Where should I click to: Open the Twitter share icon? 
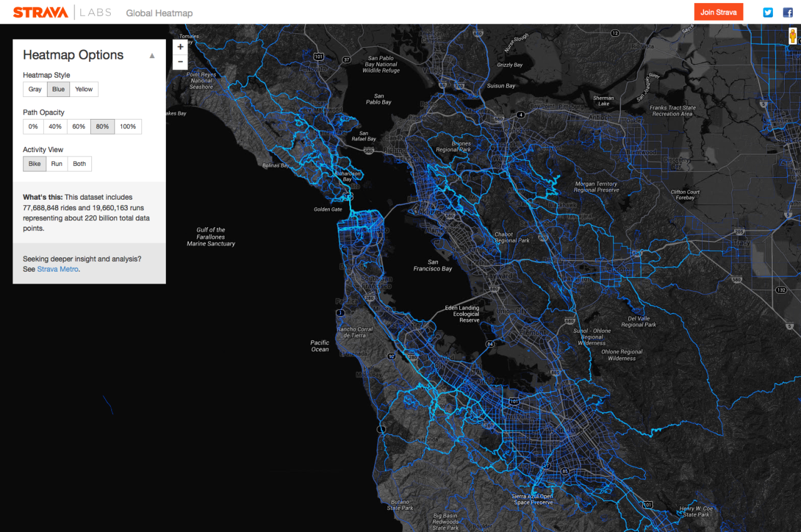(x=768, y=13)
